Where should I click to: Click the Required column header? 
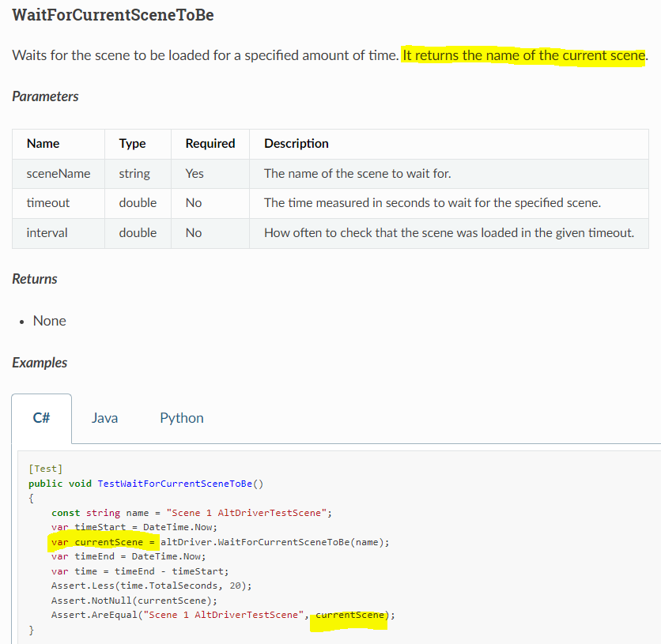pyautogui.click(x=210, y=143)
